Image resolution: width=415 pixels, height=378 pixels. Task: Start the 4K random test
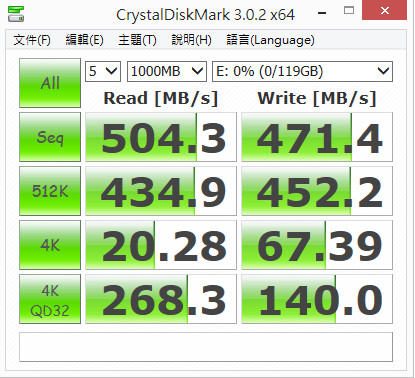(x=50, y=245)
